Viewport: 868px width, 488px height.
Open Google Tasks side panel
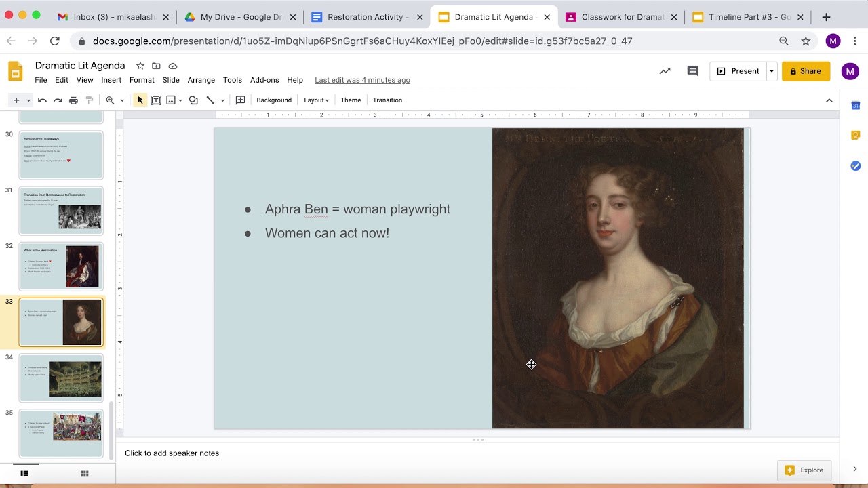(855, 166)
